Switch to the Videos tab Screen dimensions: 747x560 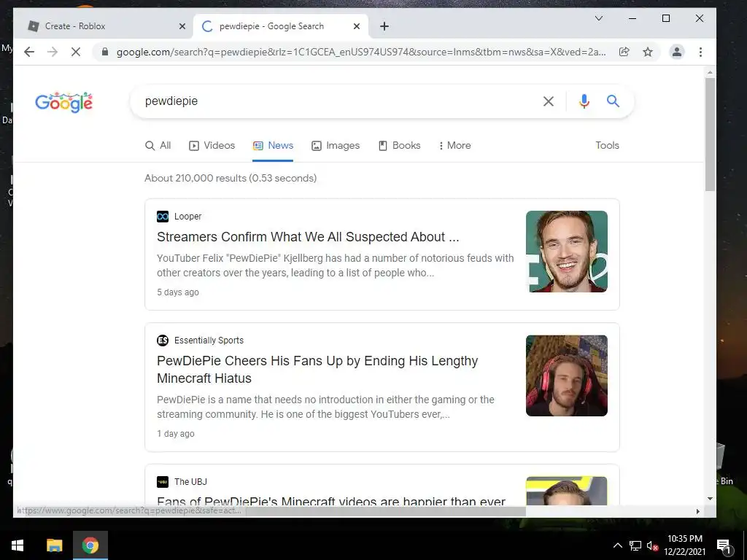tap(212, 146)
